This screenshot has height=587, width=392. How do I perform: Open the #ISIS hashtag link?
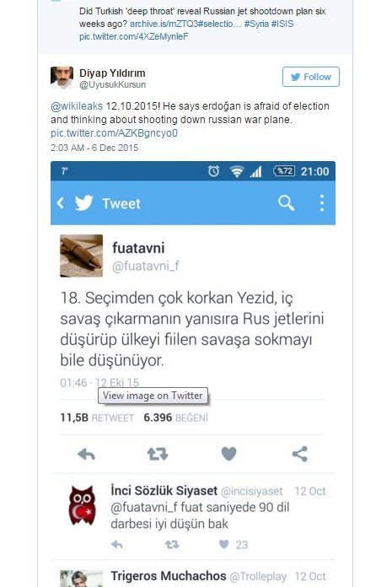282,24
